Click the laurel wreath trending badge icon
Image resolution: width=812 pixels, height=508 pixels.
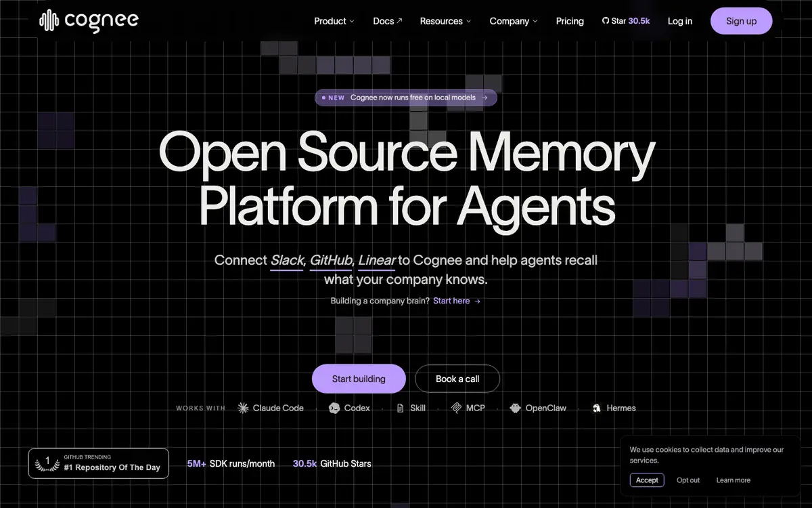pyautogui.click(x=47, y=463)
